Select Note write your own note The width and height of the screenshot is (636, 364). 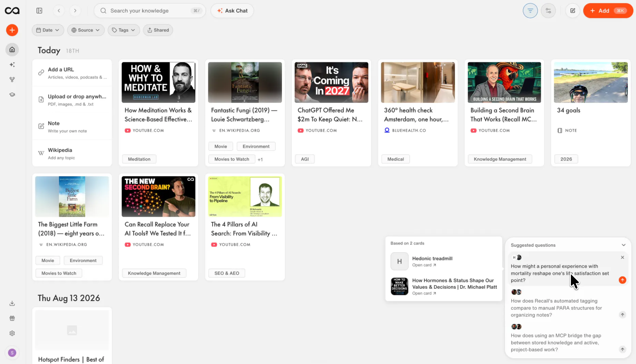(72, 126)
